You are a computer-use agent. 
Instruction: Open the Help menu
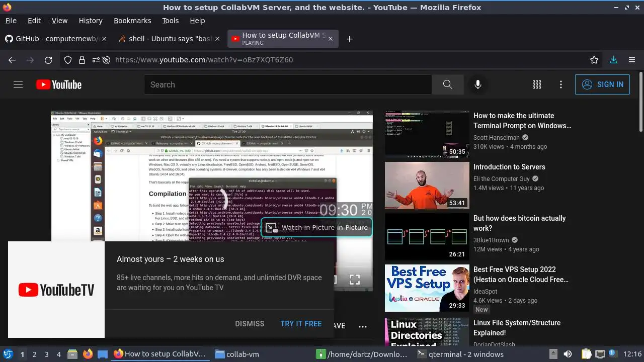[x=197, y=21]
